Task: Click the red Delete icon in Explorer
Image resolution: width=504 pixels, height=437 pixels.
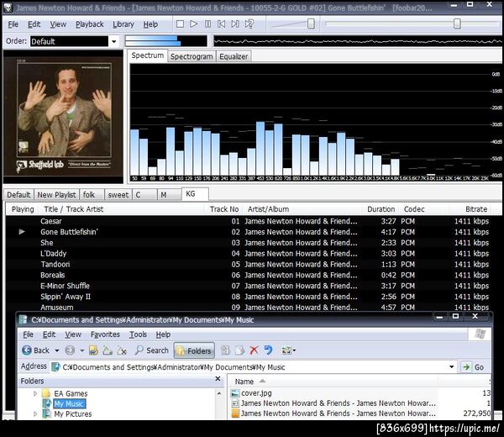Action: (x=254, y=350)
